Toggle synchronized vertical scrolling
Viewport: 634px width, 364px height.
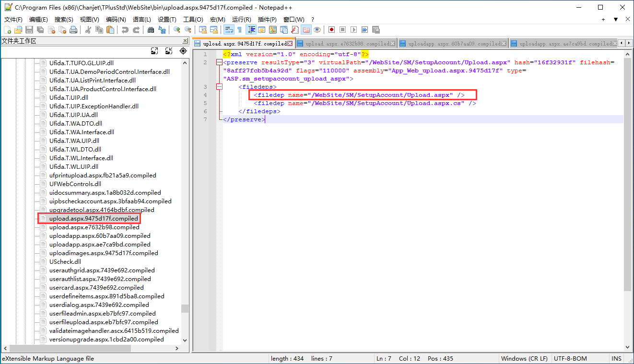click(203, 30)
